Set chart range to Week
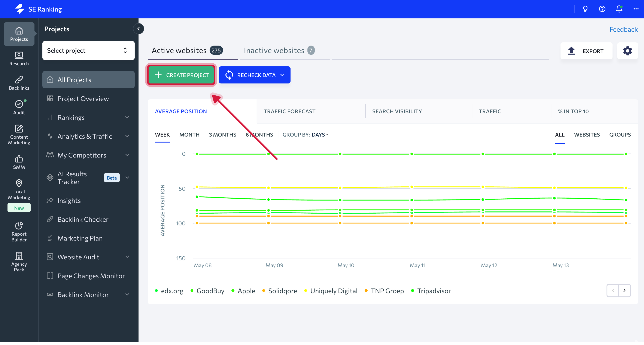This screenshot has width=644, height=345. pos(162,135)
